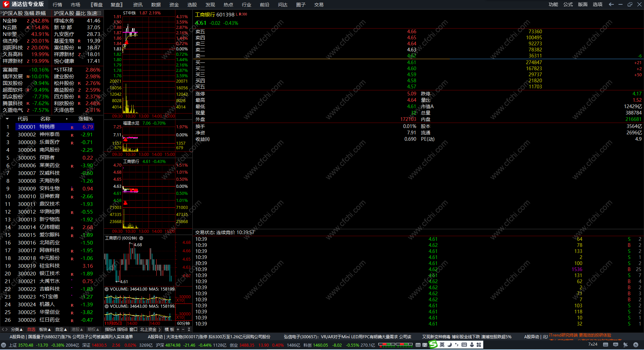The height and width of the screenshot is (350, 644).
Task: Click the 通达信 red logo icon
Action: (x=6, y=4)
